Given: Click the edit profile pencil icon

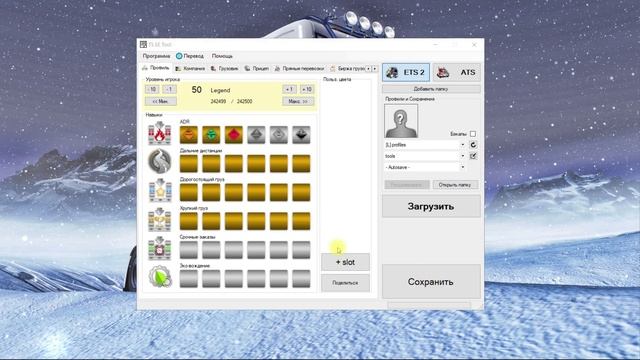Looking at the screenshot, I should coord(473,156).
